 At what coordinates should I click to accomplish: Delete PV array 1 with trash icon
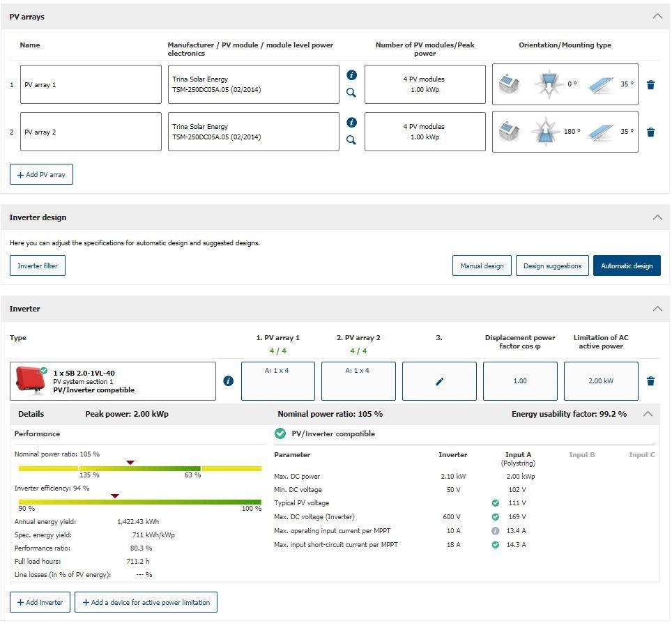pos(650,85)
